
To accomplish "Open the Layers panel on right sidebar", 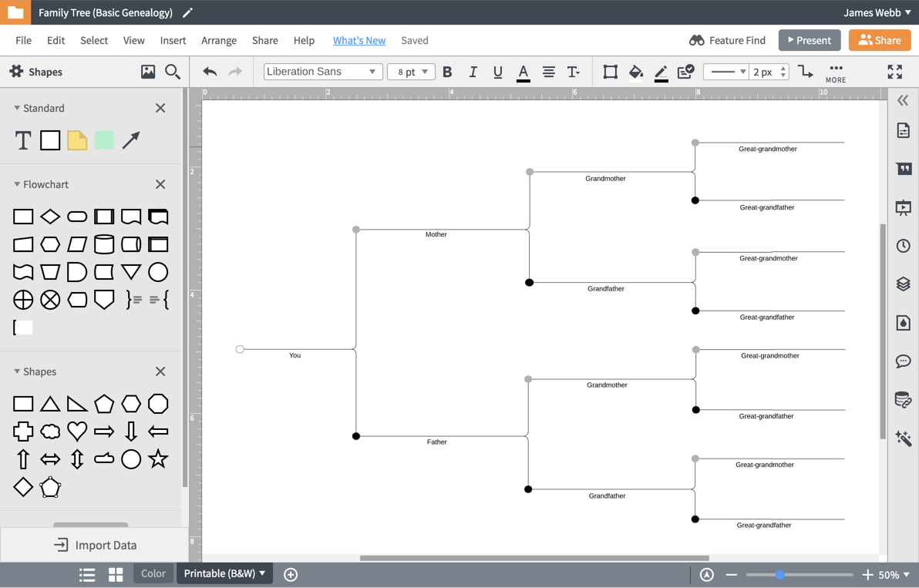I will 903,284.
